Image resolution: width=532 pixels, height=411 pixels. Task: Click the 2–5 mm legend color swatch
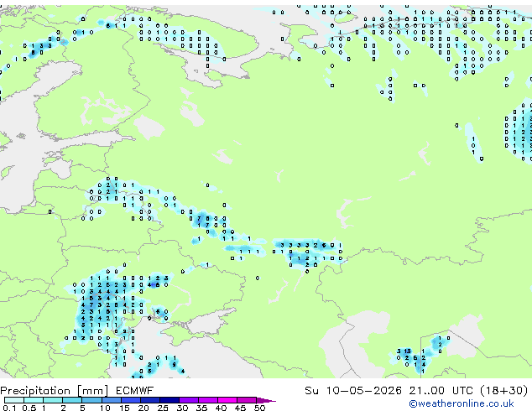coord(72,400)
